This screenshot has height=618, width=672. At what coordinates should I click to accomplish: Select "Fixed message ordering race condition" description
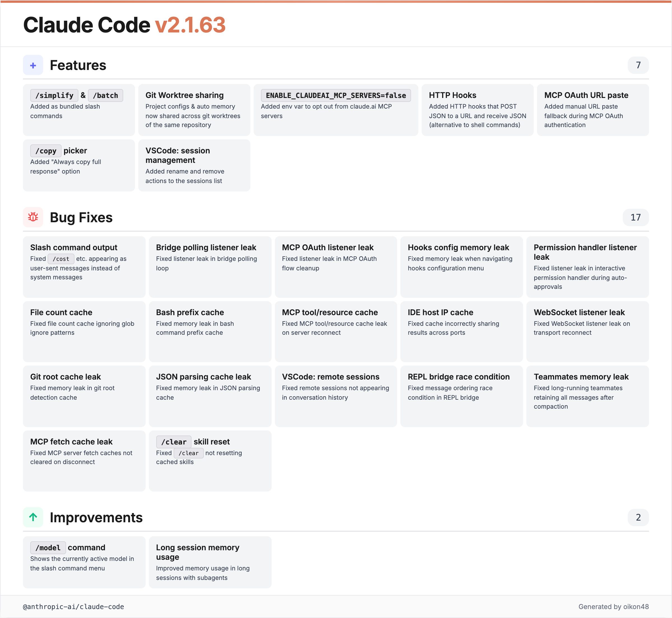tap(450, 393)
